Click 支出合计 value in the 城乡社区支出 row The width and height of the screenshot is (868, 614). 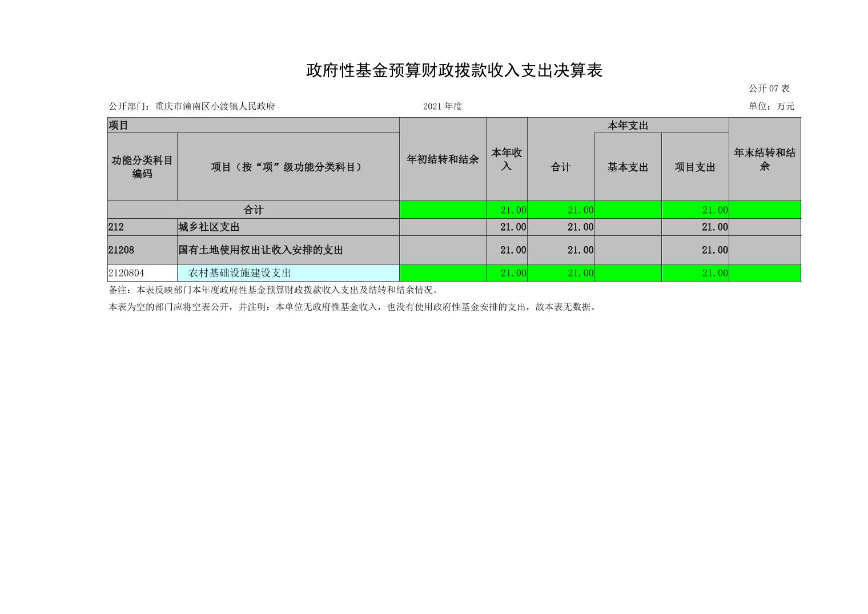561,227
